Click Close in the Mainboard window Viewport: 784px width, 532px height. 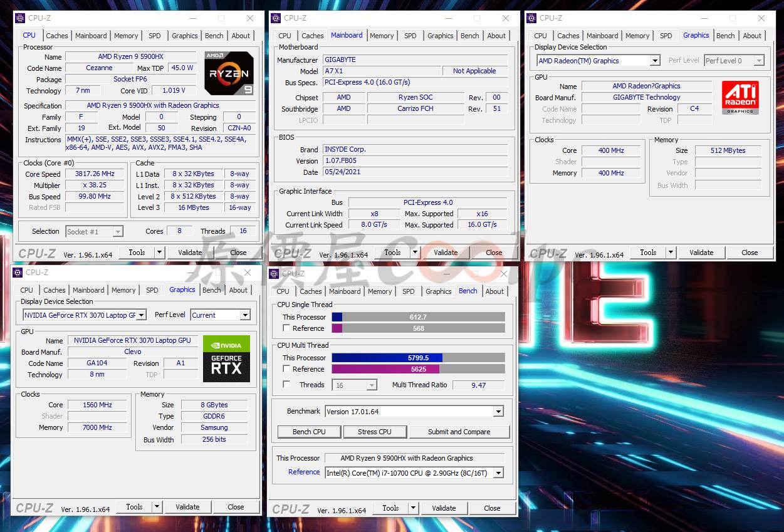click(494, 253)
